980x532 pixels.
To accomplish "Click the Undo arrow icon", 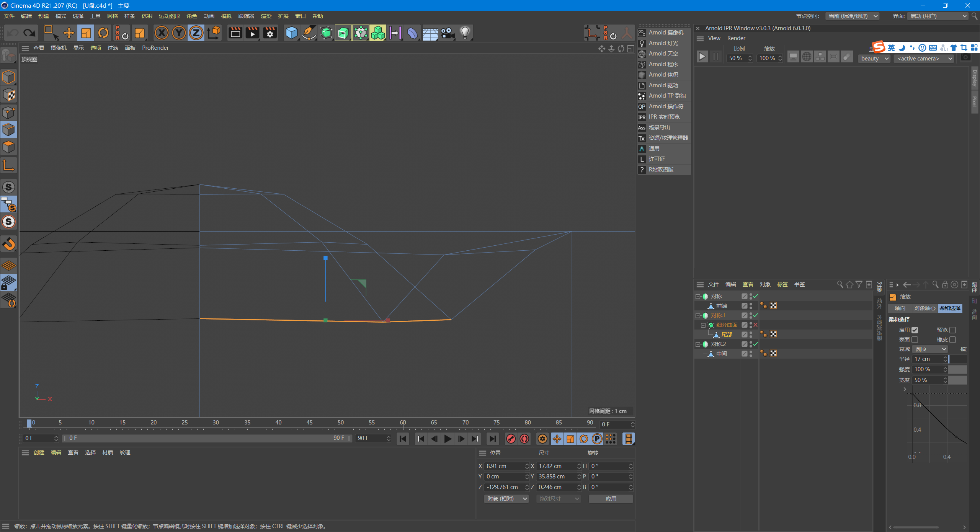I will 13,33.
